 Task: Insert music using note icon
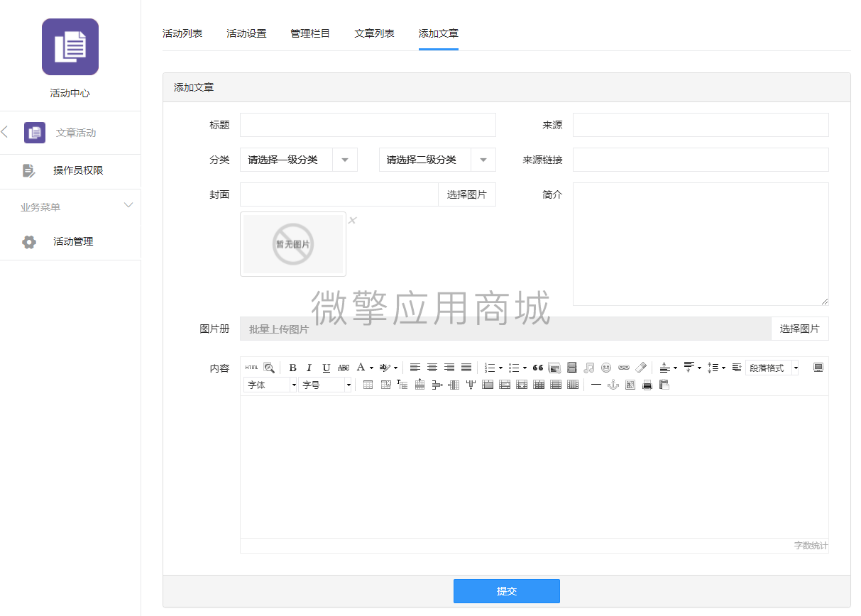(x=589, y=368)
